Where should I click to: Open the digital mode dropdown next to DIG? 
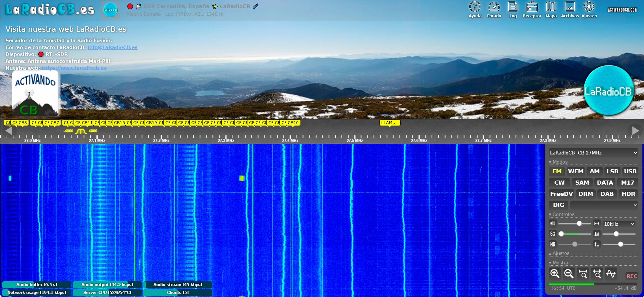click(x=604, y=205)
